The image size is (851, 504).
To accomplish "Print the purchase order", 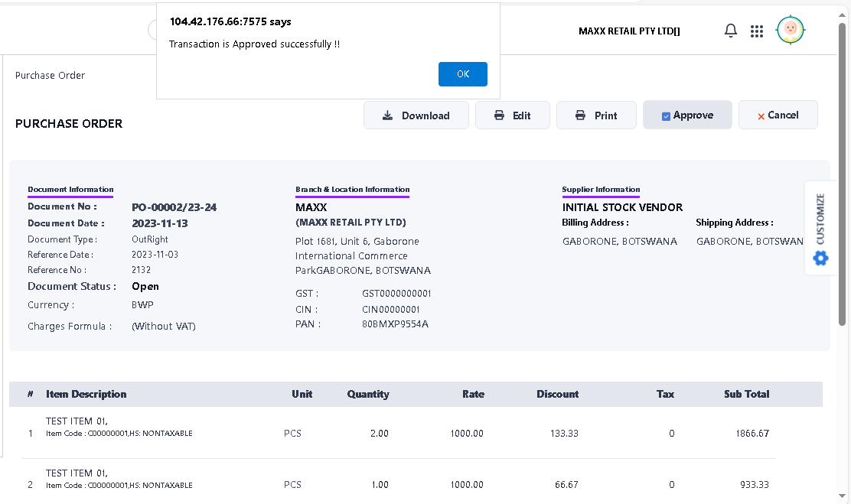I will click(596, 115).
